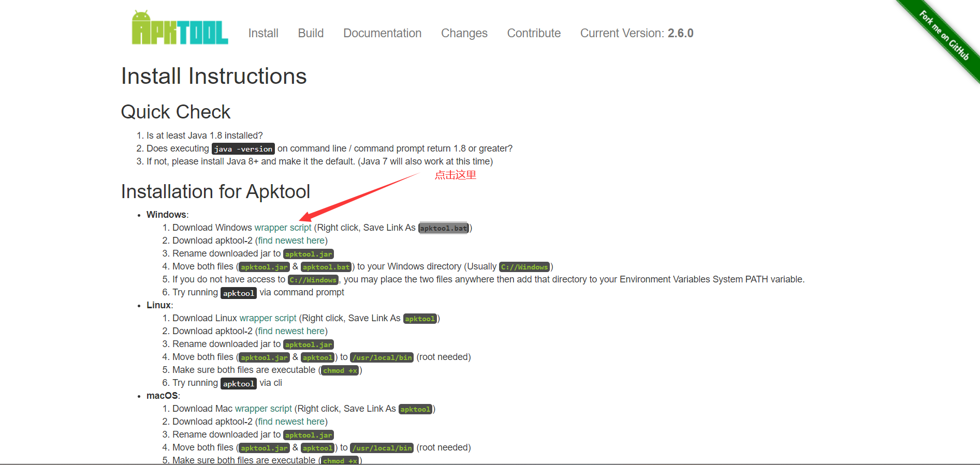Click apktool code in macOS step 1
This screenshot has height=465, width=980.
point(415,409)
